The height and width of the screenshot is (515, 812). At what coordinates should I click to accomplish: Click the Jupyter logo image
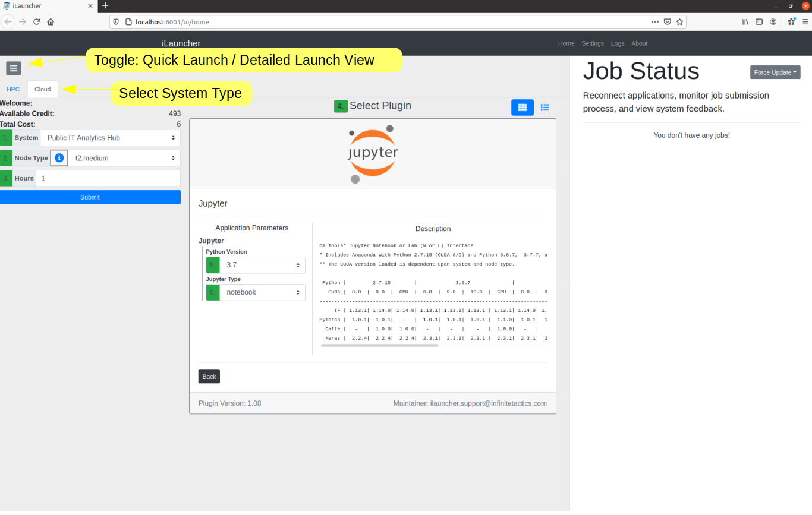point(373,154)
